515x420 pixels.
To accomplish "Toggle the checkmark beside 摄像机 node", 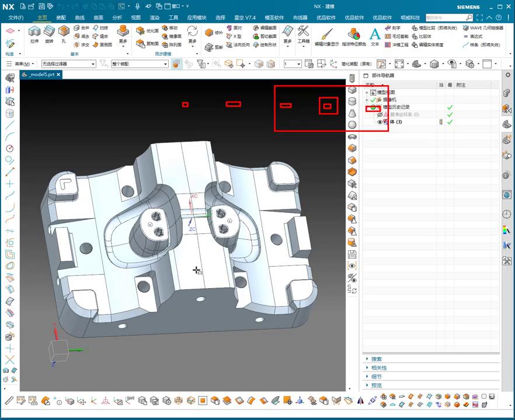I will point(373,100).
